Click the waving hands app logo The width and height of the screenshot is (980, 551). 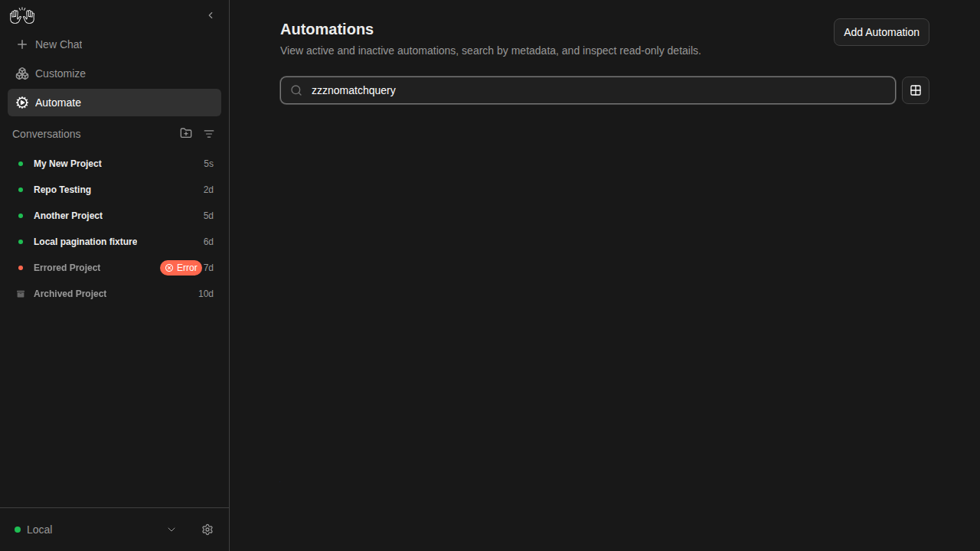coord(22,15)
